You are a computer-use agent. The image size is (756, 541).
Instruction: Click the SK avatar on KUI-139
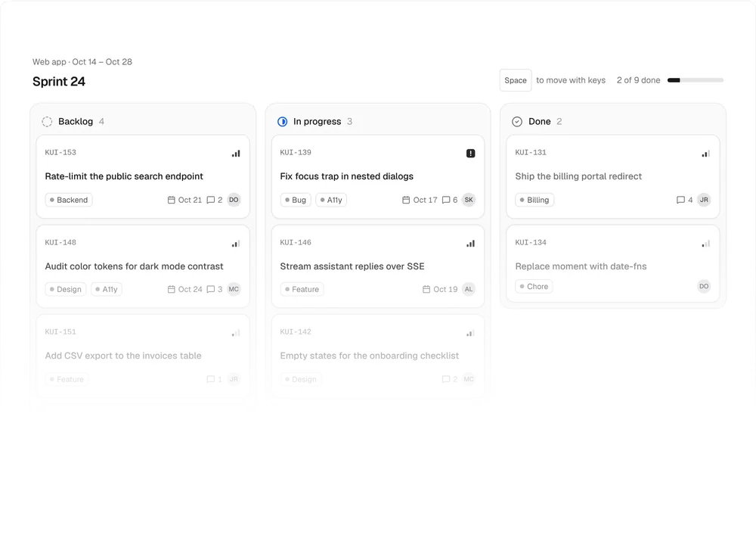(469, 200)
